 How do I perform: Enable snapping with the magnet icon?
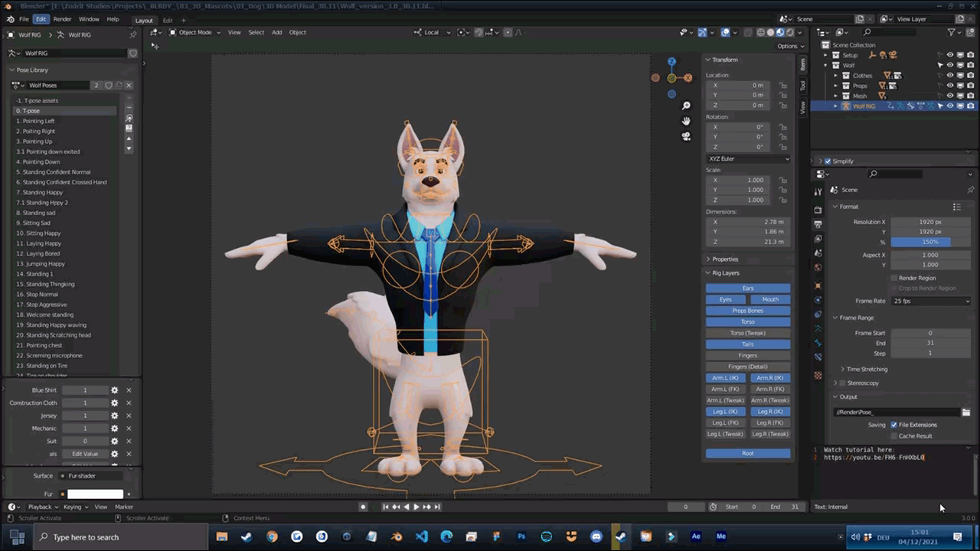point(479,33)
